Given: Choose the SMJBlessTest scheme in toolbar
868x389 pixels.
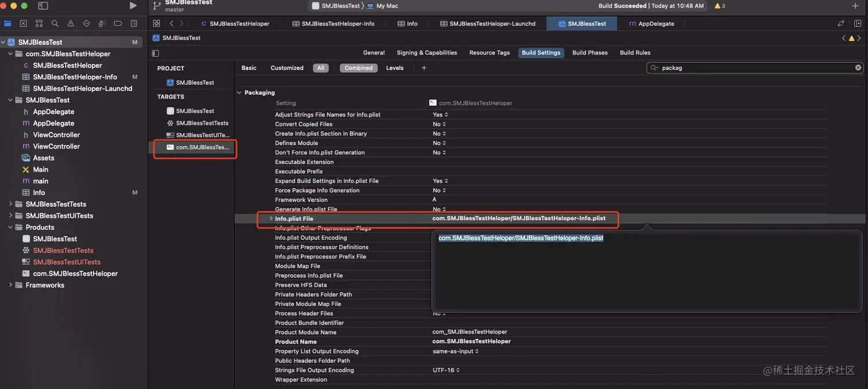Looking at the screenshot, I should click(336, 6).
